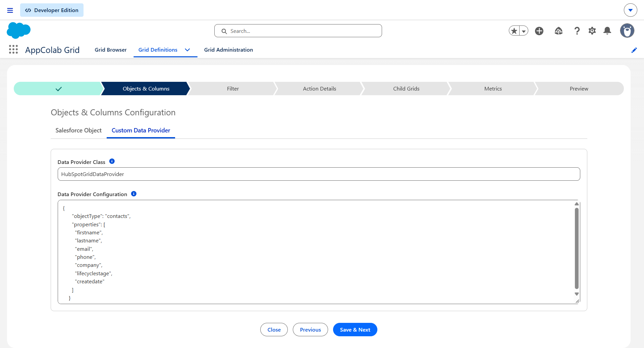Click the textarea resize handle corner
Viewport: 644px width, 348px height.
pyautogui.click(x=577, y=301)
